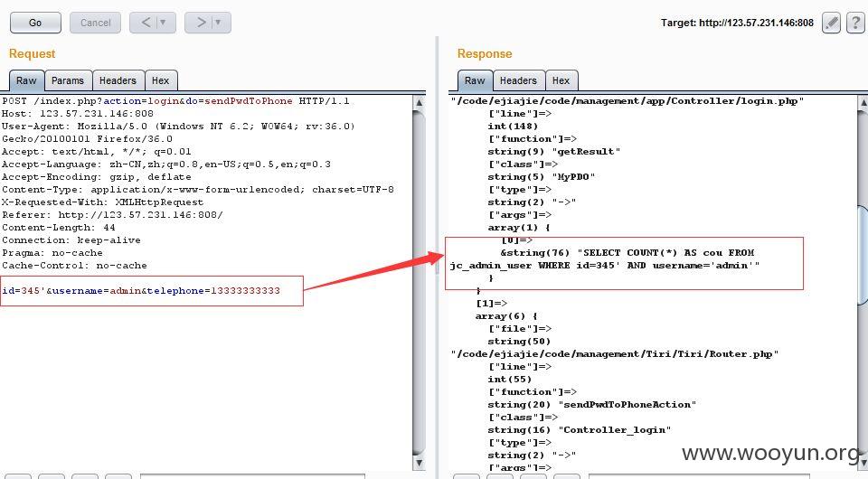Viewport: 868px width, 479px height.
Task: Click the POST body id=345' parameters
Action: pos(141,291)
